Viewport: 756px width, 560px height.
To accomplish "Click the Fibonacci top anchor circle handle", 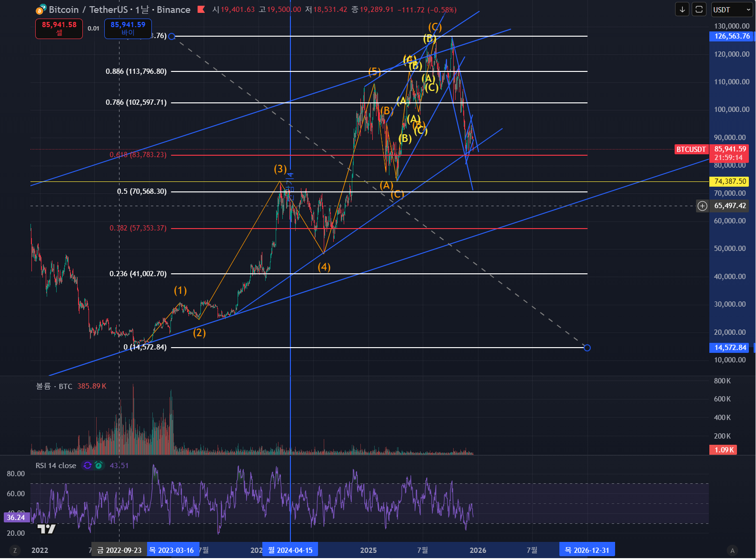I will coord(172,36).
